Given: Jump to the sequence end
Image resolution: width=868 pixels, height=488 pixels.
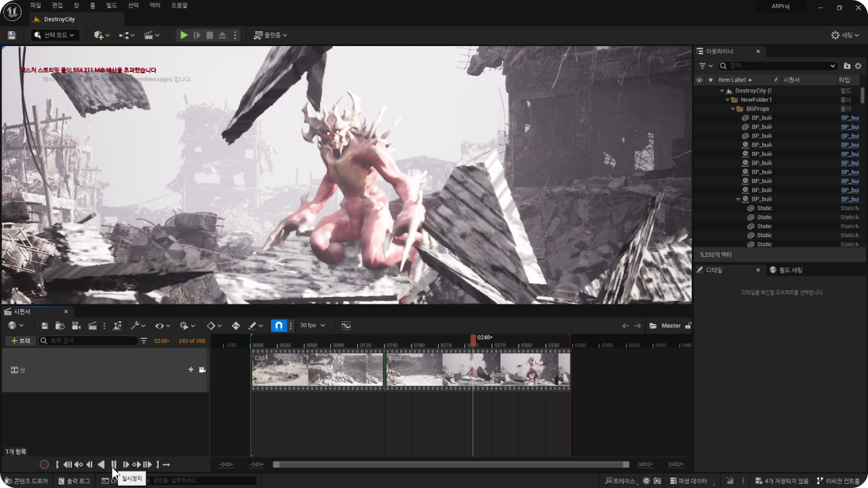Looking at the screenshot, I should coord(147,464).
